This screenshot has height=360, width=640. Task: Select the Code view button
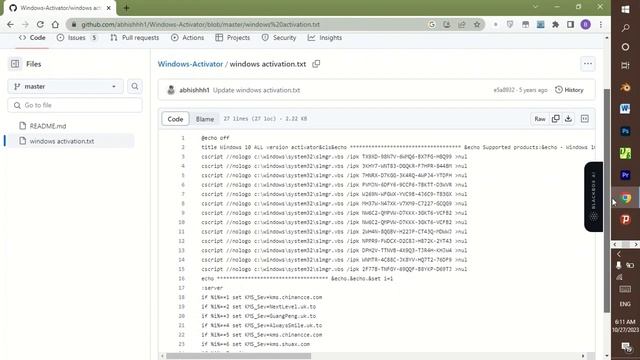pos(175,119)
